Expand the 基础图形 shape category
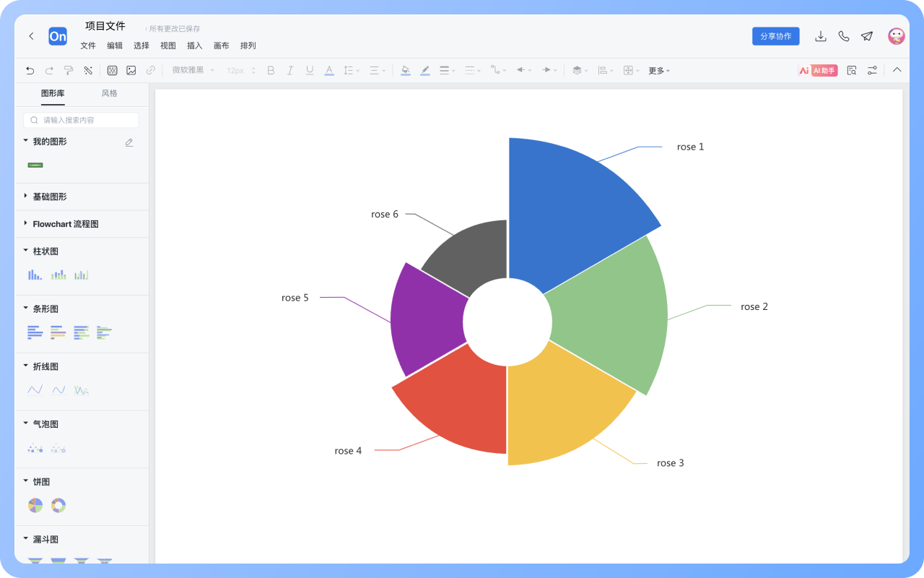 point(50,197)
